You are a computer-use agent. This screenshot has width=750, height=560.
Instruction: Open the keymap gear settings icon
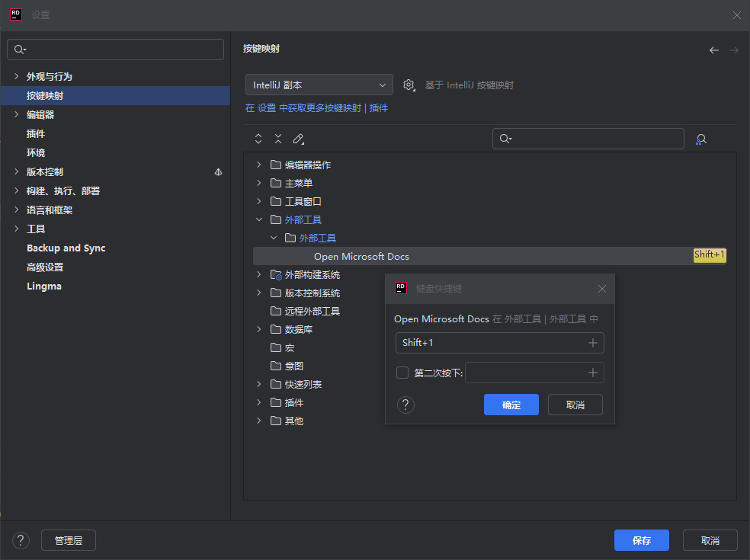[409, 85]
